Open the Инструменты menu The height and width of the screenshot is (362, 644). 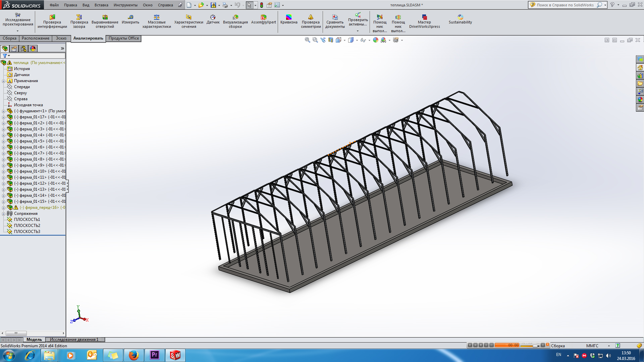(x=125, y=5)
